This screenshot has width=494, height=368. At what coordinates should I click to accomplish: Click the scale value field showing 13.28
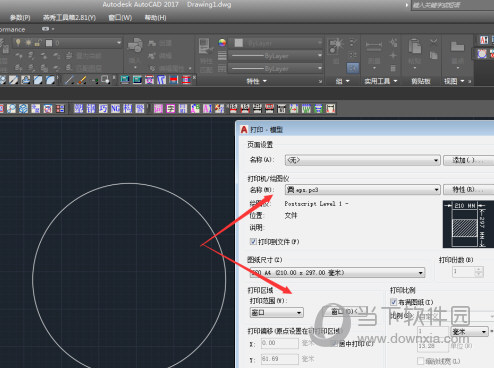(x=433, y=347)
